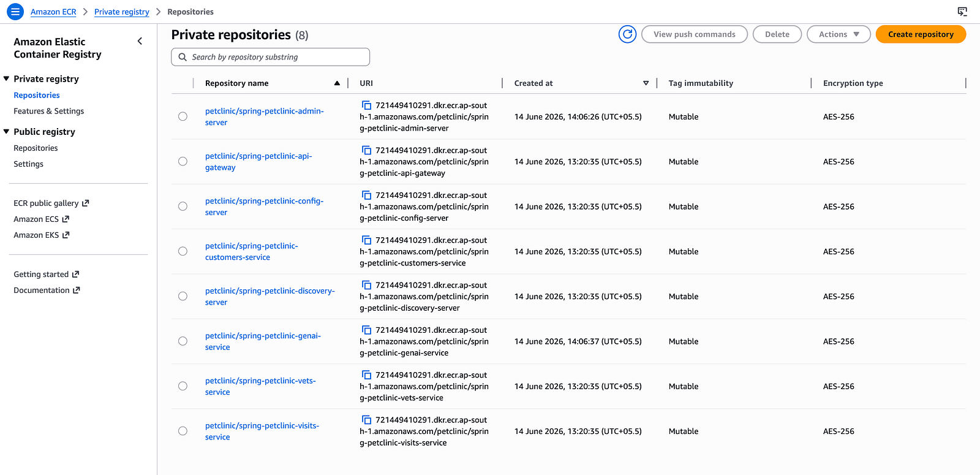Viewport: 980px width, 475px height.
Task: Click the magnifier icon in search box
Action: tap(183, 57)
